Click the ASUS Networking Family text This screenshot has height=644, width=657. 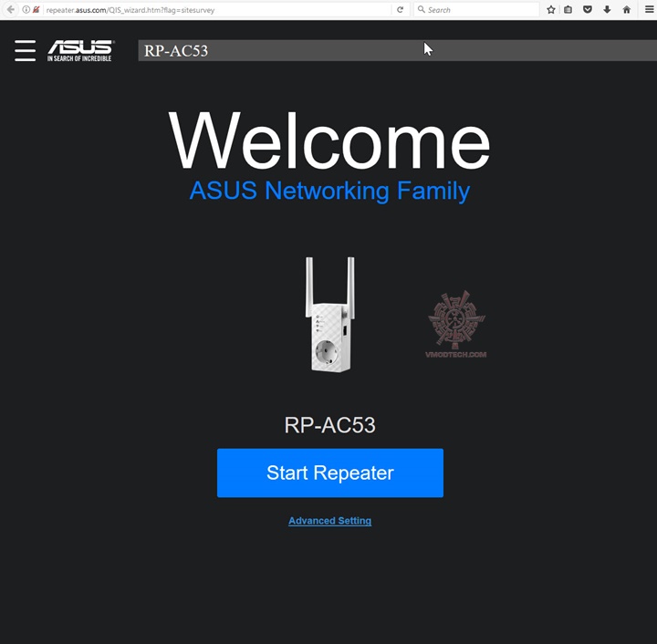coord(329,192)
